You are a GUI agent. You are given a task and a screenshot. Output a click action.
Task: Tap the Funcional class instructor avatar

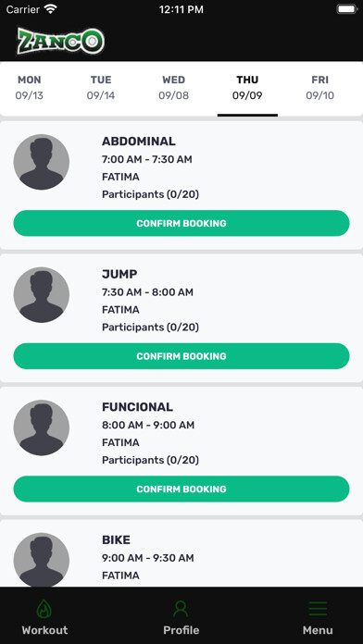pos(42,427)
